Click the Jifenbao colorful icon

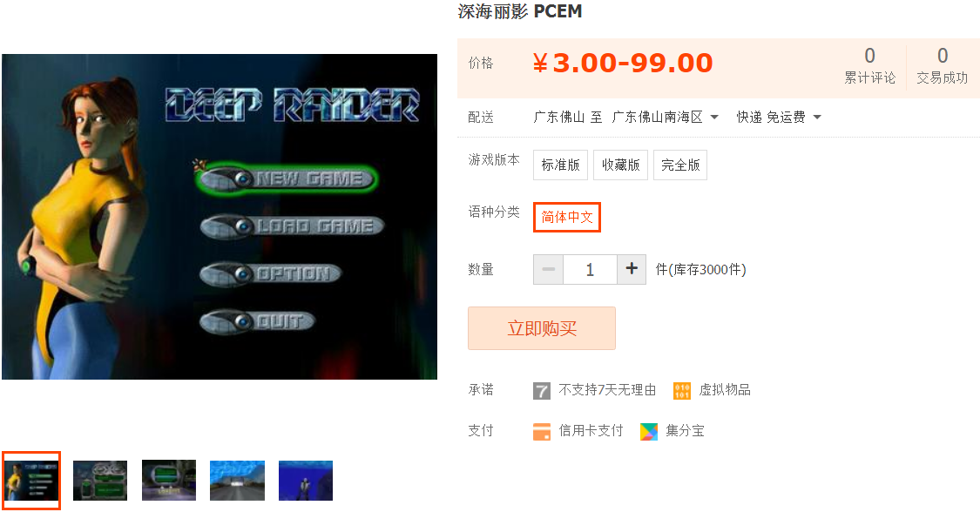(649, 431)
